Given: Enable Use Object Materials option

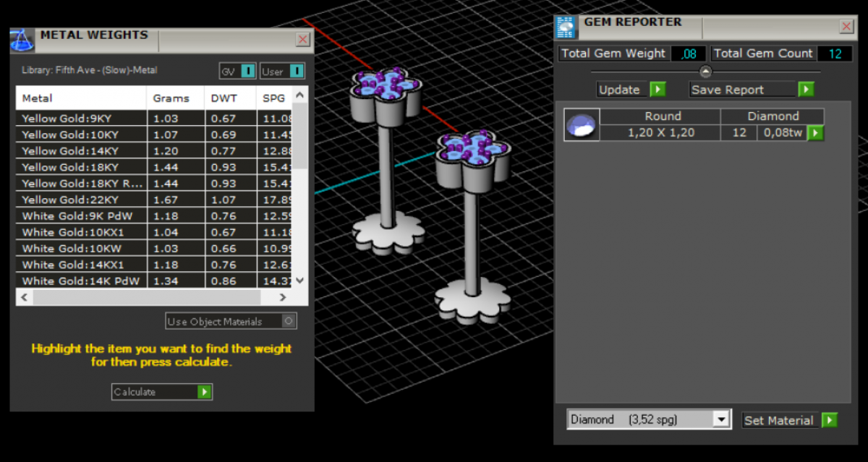Looking at the screenshot, I should click(x=289, y=321).
